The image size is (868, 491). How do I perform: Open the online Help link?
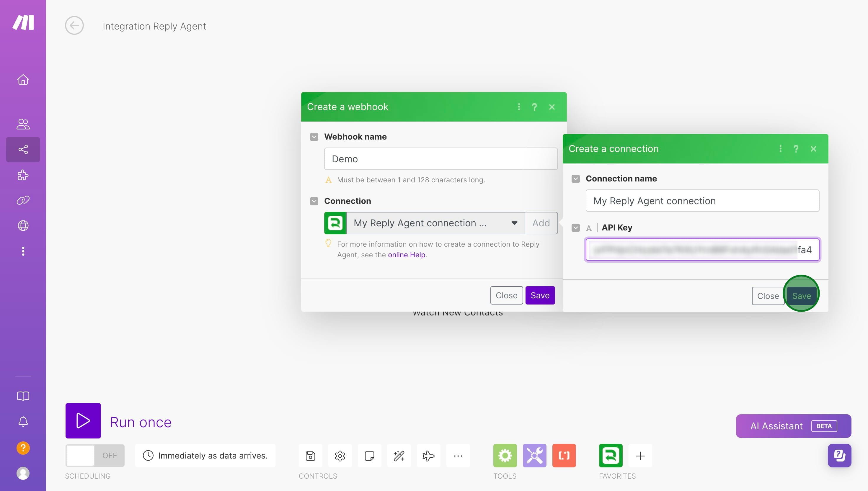click(407, 255)
